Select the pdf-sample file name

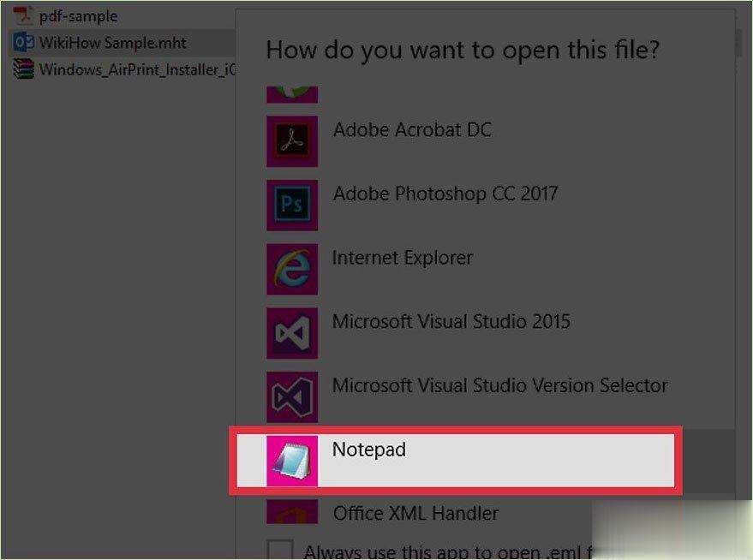[78, 16]
